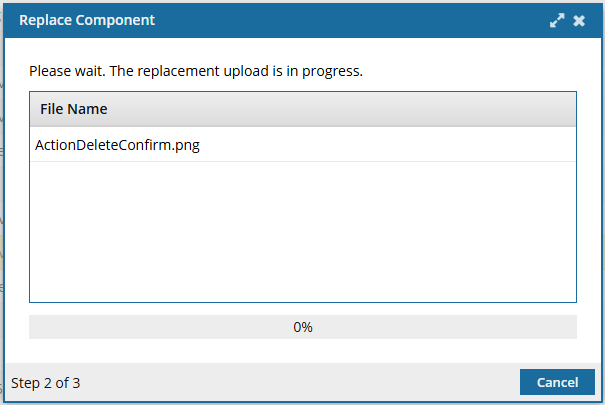Image resolution: width=605 pixels, height=405 pixels.
Task: Click the empty area of the file list
Action: pos(303,231)
